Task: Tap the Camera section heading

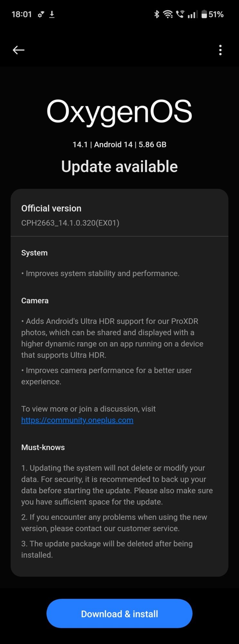Action: [35, 301]
